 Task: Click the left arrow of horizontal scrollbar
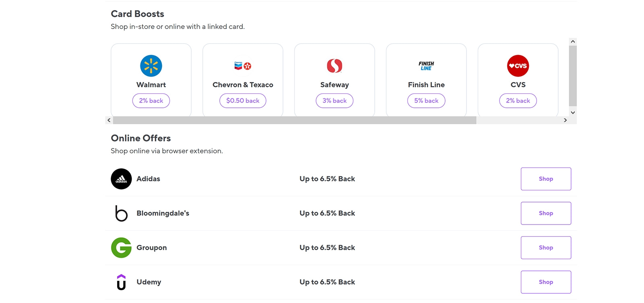[109, 120]
